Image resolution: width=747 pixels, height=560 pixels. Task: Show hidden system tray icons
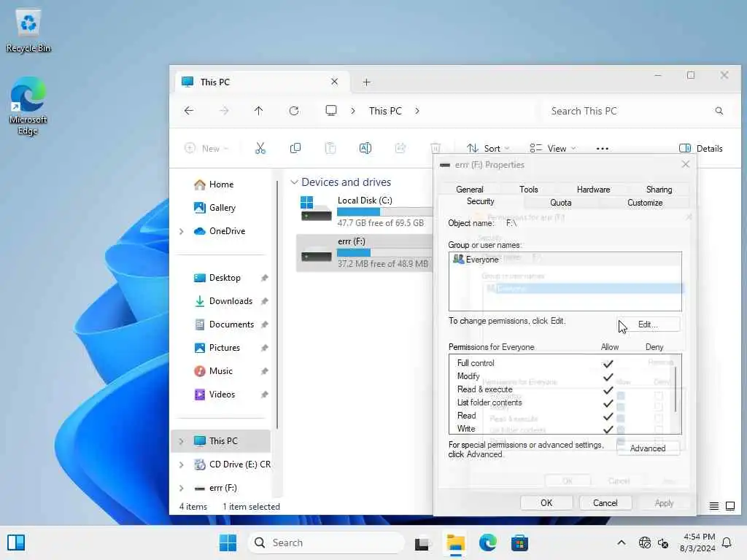click(622, 542)
